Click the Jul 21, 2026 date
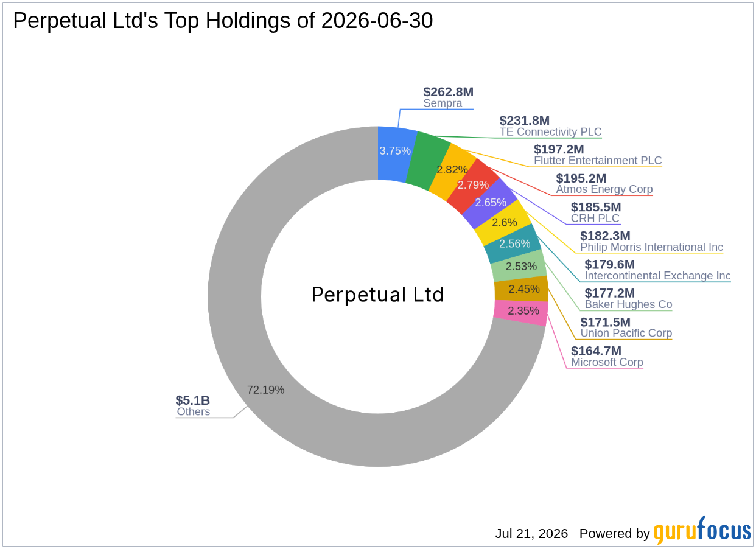This screenshot has height=549, width=756. point(531,534)
